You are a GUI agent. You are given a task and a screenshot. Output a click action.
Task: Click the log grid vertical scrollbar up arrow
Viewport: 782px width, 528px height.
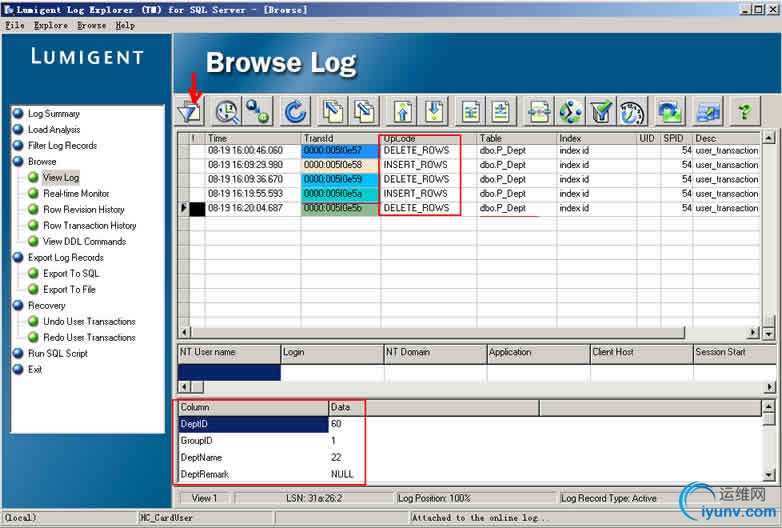769,138
